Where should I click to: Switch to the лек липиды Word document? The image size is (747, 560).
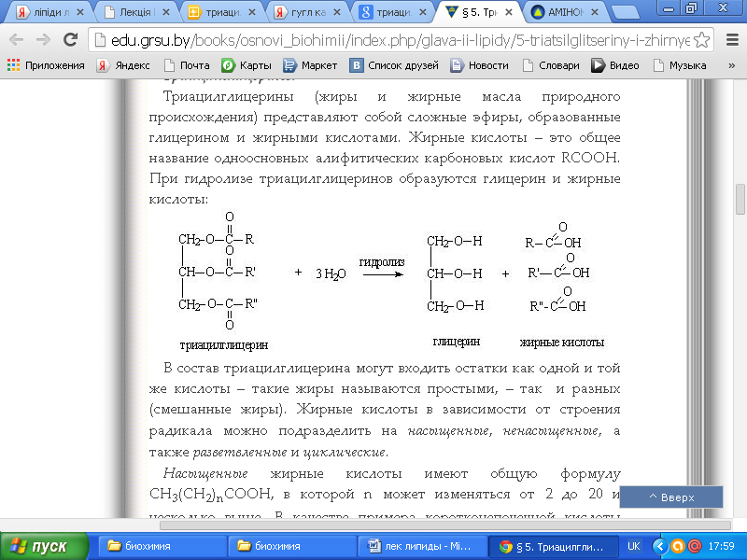click(421, 546)
